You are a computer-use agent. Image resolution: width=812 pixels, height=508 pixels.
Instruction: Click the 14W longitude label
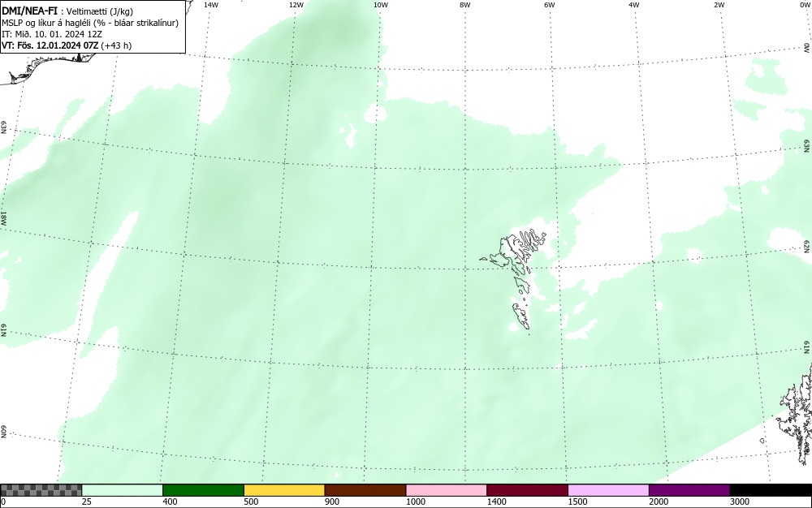coord(211,5)
